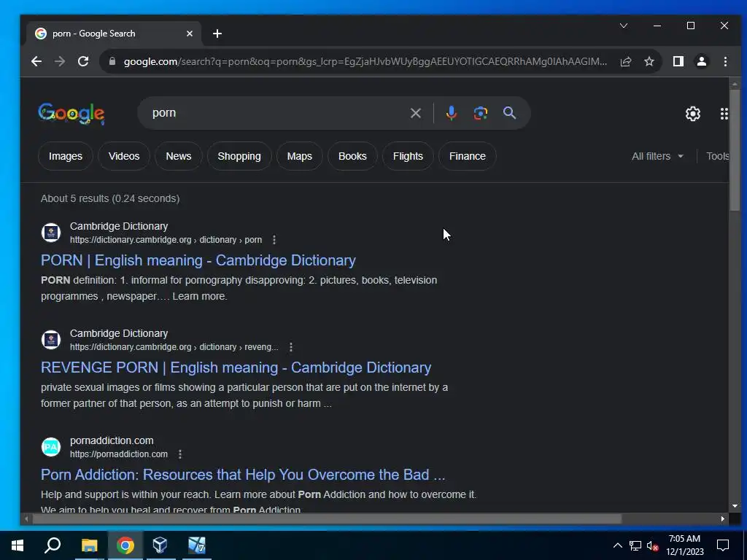Open the Chrome side panel
The width and height of the screenshot is (747, 560).
point(678,61)
